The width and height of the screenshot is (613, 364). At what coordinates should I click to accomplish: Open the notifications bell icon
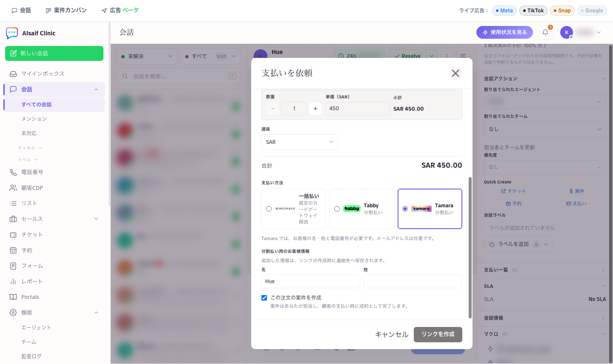[x=545, y=32]
